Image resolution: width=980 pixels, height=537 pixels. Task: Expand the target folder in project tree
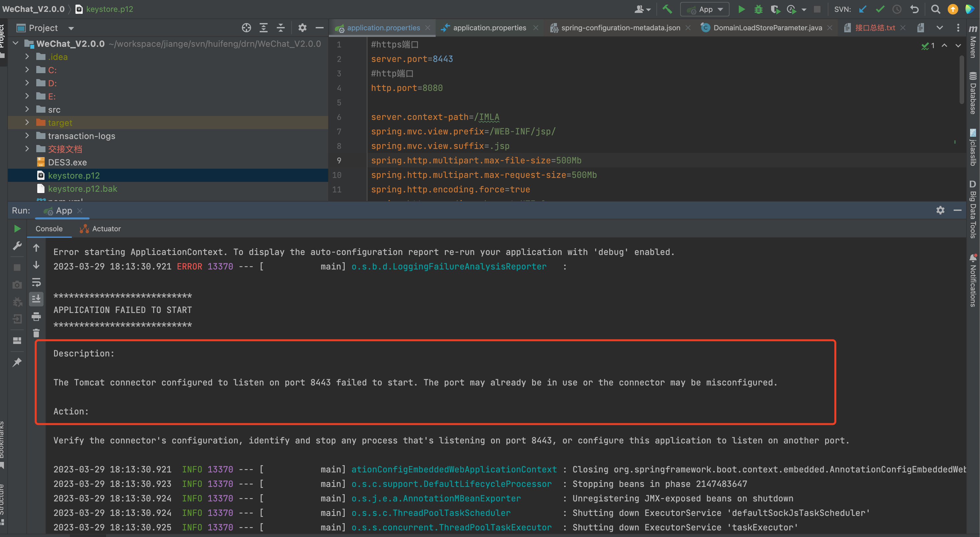pyautogui.click(x=27, y=123)
